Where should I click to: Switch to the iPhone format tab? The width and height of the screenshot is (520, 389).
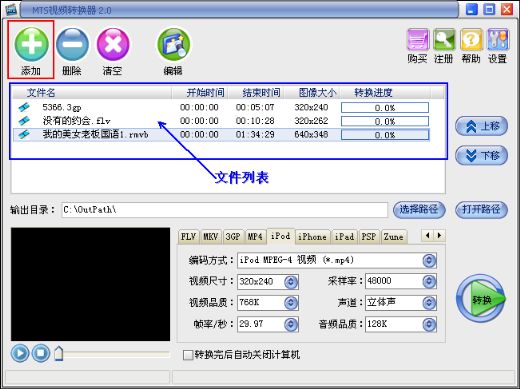pyautogui.click(x=312, y=237)
